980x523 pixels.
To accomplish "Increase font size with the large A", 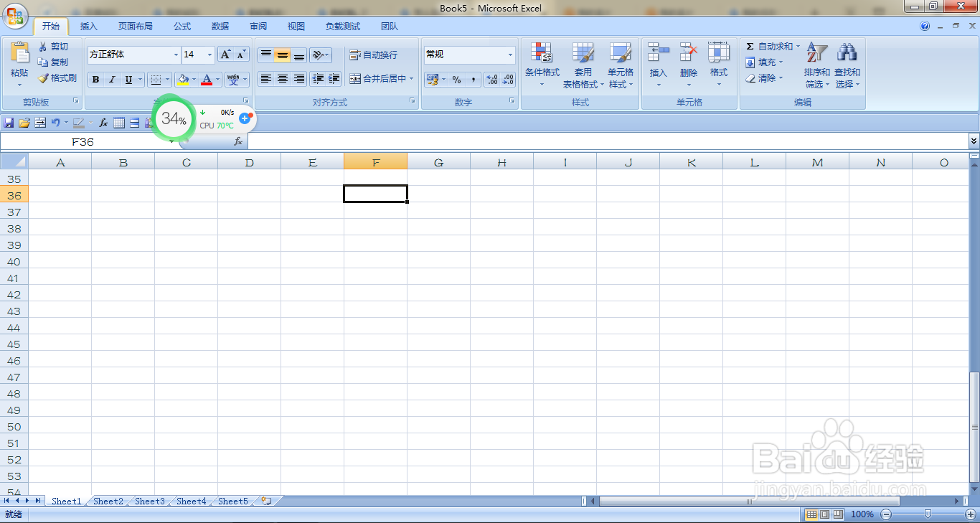I will 225,55.
